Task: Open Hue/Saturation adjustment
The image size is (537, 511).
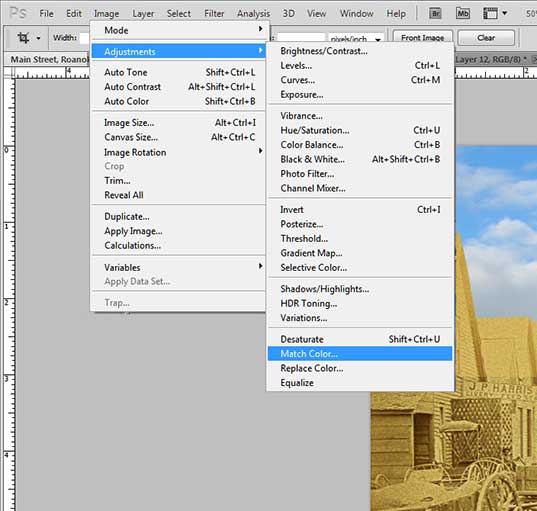Action: tap(360, 130)
